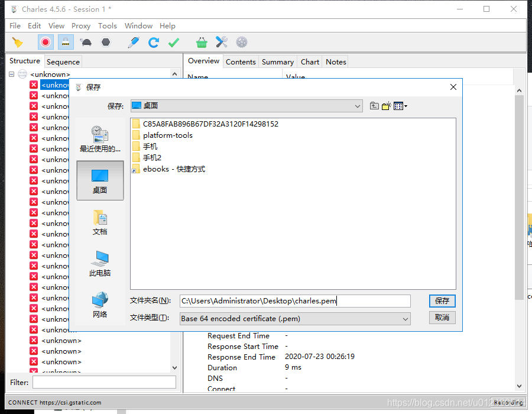
Task: Validate the selected response with the green checkmark
Action: [174, 43]
